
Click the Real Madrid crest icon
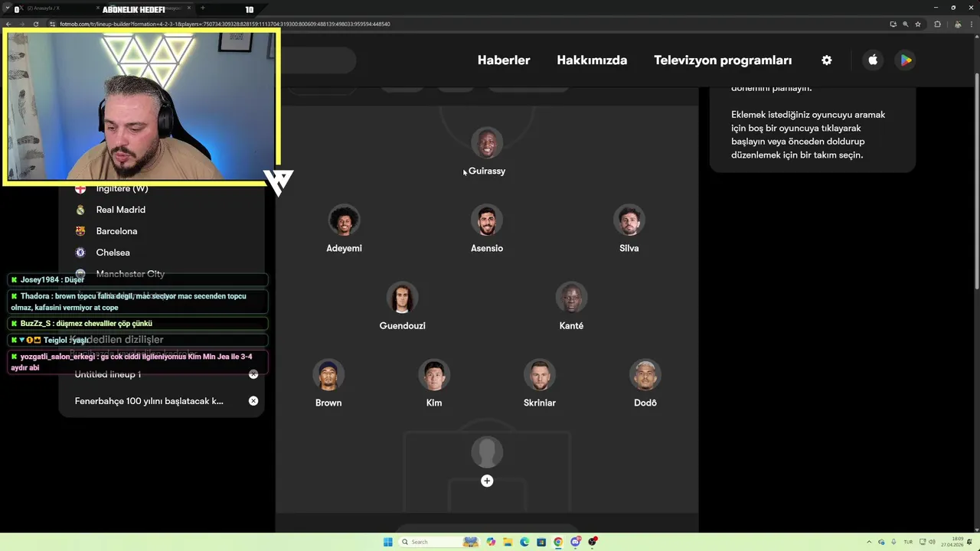[80, 210]
